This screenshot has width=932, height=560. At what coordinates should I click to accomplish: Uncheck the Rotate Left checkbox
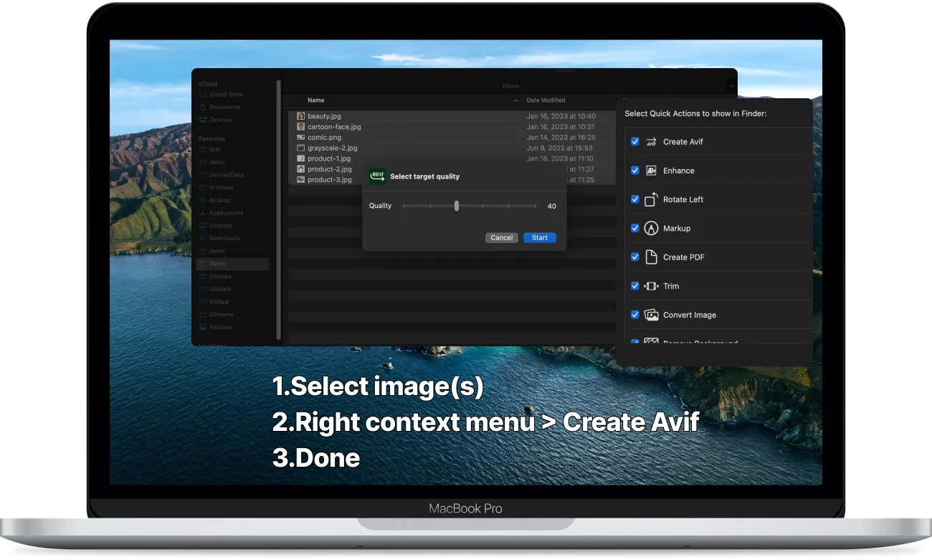[x=634, y=199]
